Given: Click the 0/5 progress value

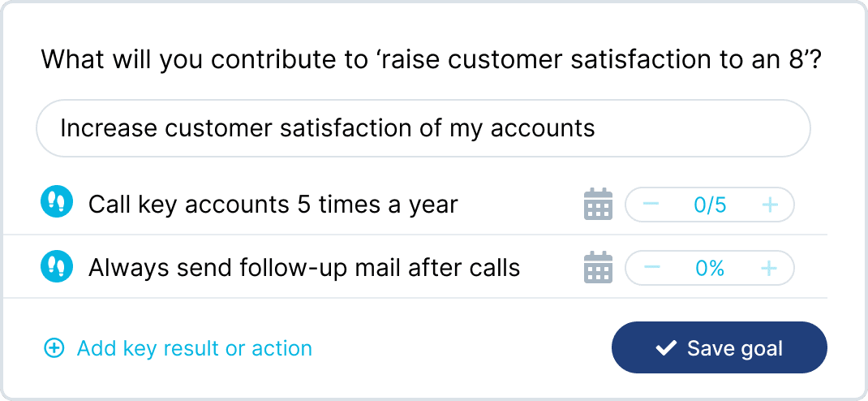Looking at the screenshot, I should pos(710,205).
